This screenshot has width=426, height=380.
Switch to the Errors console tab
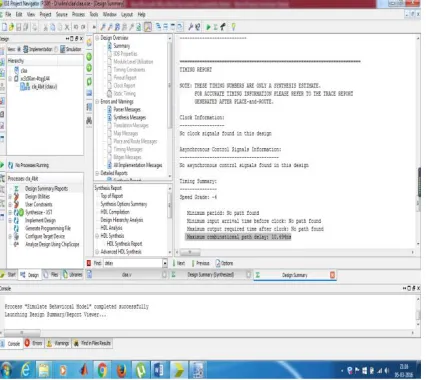point(34,343)
